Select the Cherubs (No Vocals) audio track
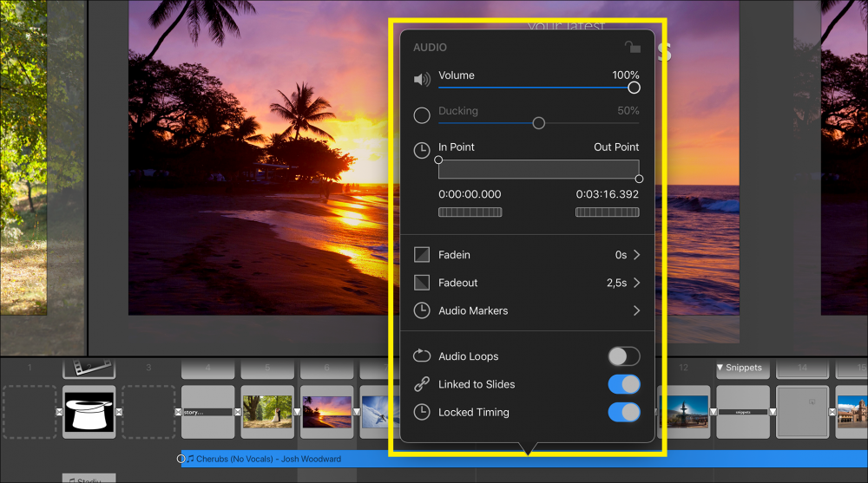 (x=524, y=459)
